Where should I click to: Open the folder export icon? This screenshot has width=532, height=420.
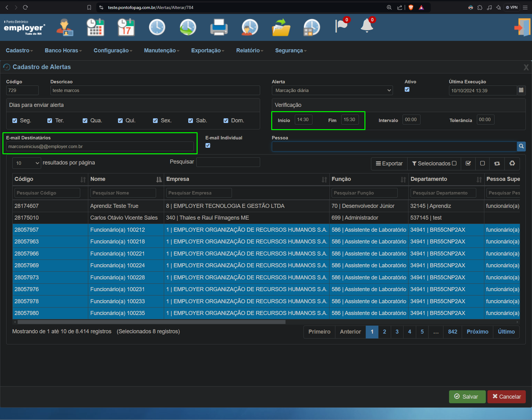pos(281,27)
